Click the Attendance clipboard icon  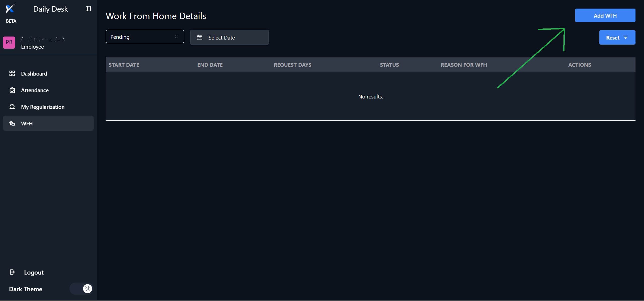(12, 90)
